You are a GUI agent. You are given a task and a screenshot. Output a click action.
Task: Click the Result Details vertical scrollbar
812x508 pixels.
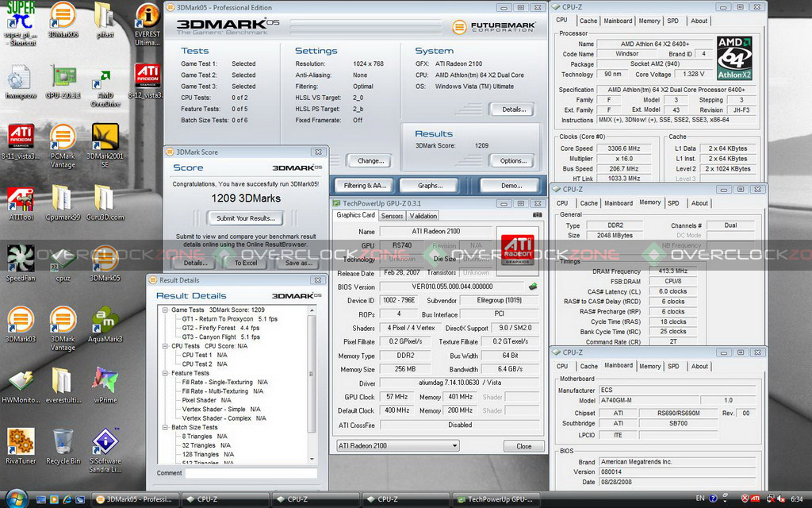coord(312,385)
